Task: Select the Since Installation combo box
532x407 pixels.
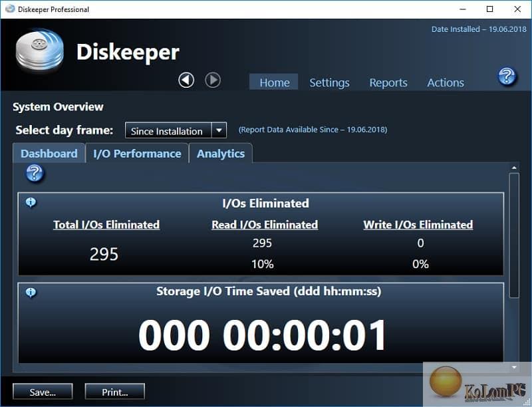Action: click(176, 130)
